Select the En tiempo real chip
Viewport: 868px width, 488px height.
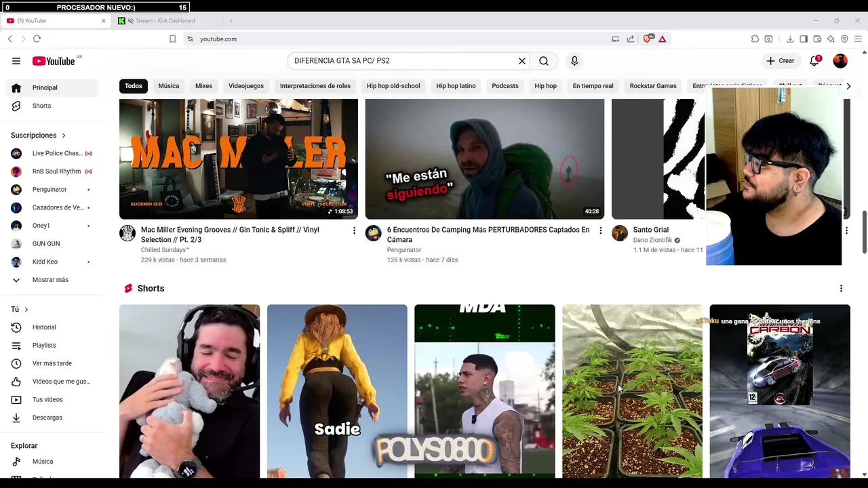[x=593, y=86]
